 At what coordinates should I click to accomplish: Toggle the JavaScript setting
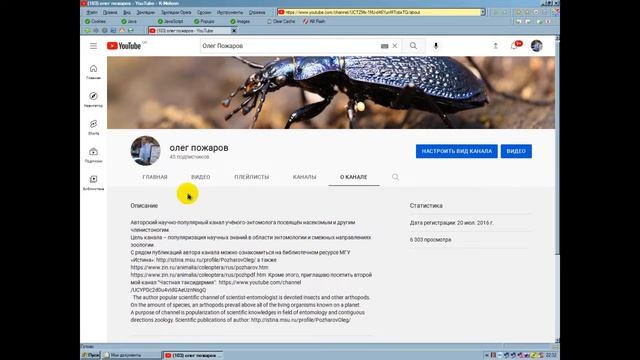pyautogui.click(x=171, y=21)
